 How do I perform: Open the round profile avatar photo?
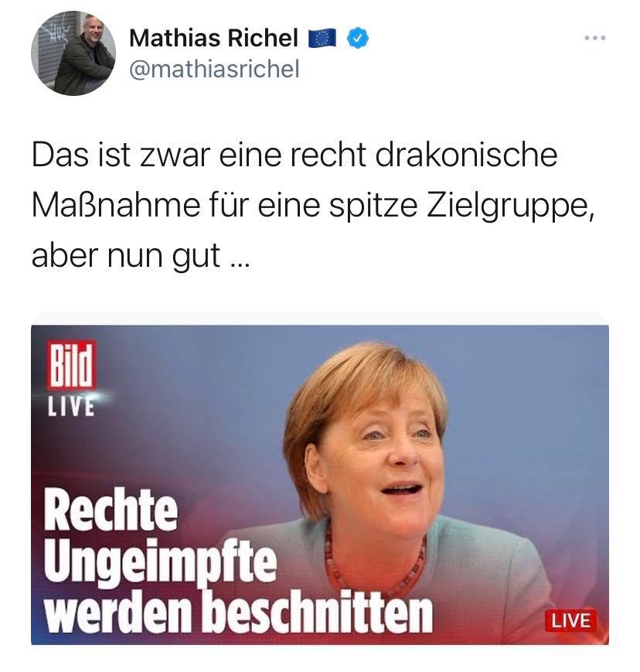click(73, 53)
